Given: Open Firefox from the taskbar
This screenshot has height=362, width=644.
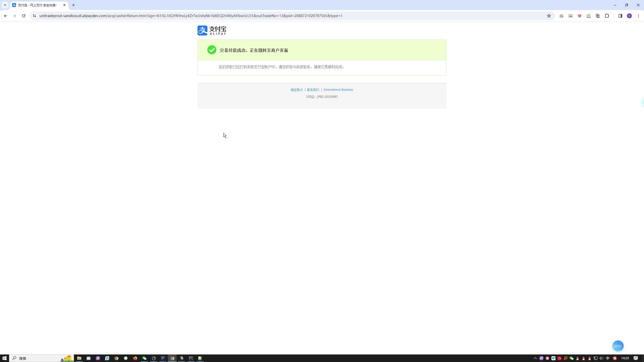Looking at the screenshot, I should pos(135,358).
